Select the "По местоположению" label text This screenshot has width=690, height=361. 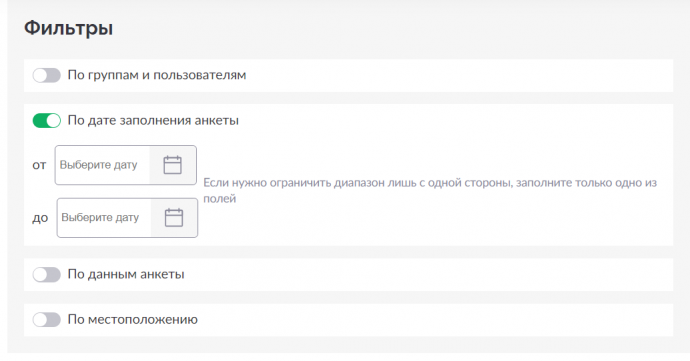pos(132,320)
